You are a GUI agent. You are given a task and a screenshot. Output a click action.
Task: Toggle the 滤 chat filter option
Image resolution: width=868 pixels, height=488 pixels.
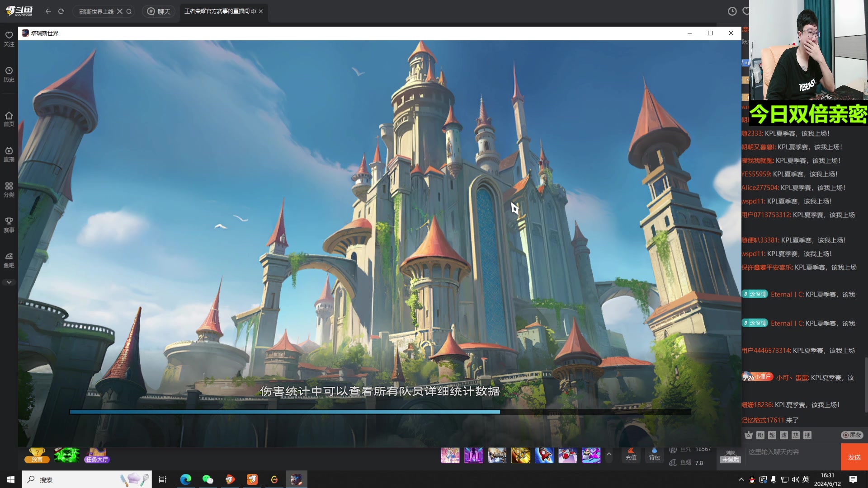(x=784, y=435)
